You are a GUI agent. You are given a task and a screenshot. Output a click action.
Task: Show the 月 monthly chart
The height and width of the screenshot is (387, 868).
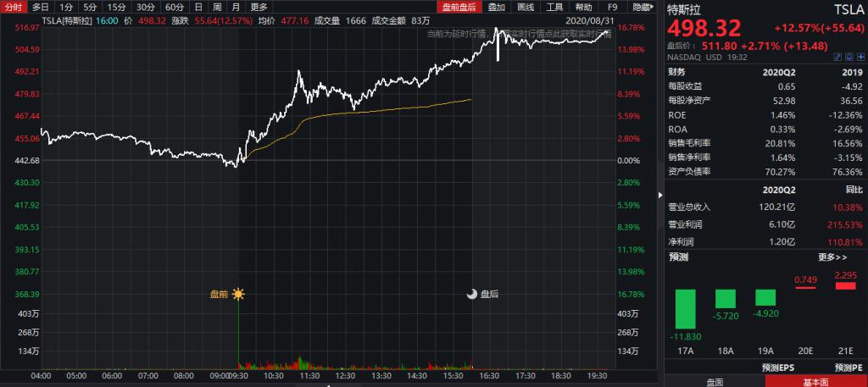(x=236, y=7)
